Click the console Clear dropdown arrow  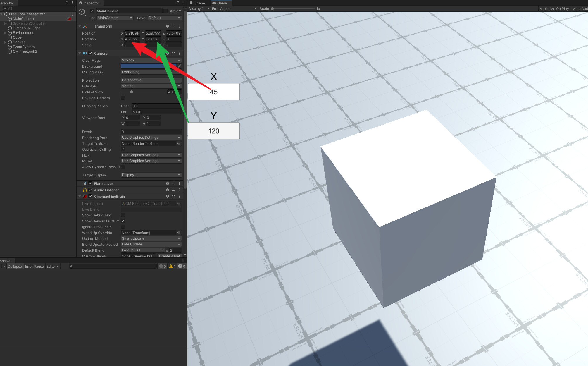pyautogui.click(x=4, y=266)
